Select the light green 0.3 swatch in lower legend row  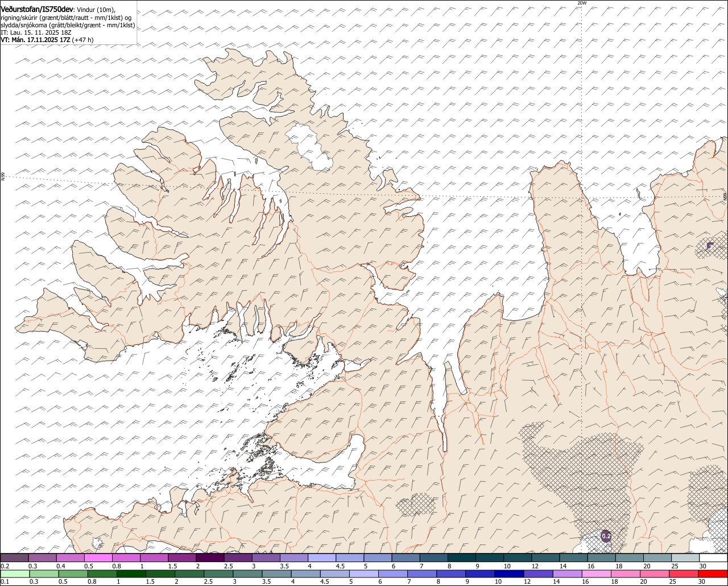(x=44, y=573)
